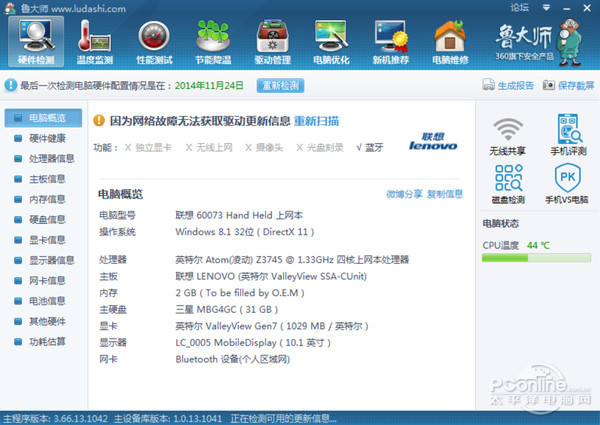Image resolution: width=600 pixels, height=425 pixels.
Task: Click the Atom Z3745 processor value
Action: tap(292, 260)
